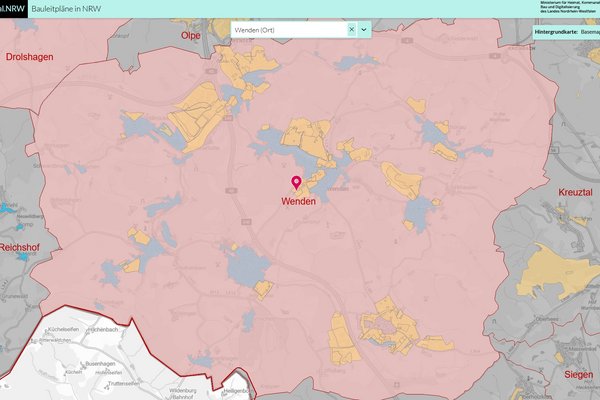
Task: Click the red location pin at Wenden
Action: tap(296, 182)
